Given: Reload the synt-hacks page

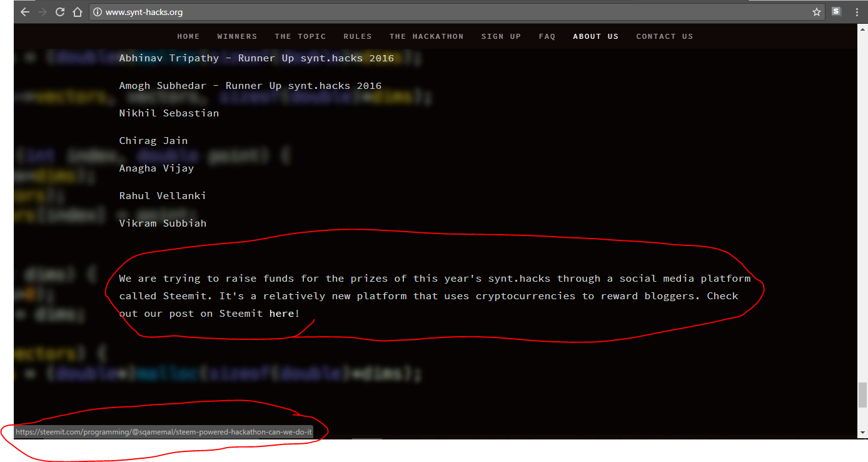Looking at the screenshot, I should point(60,12).
